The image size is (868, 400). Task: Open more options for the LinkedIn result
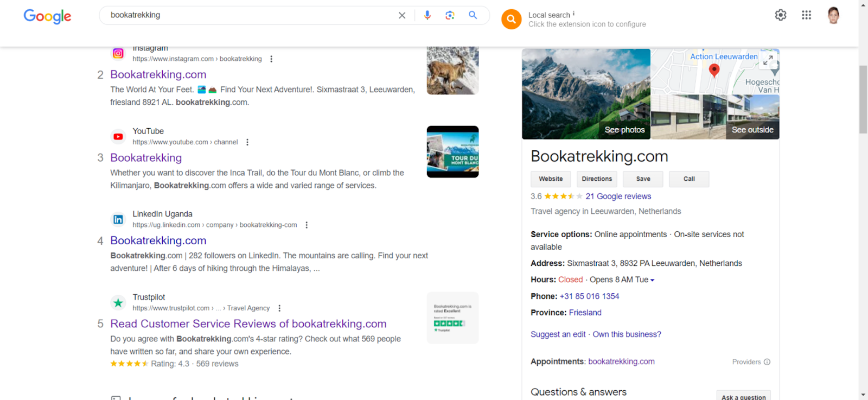tap(307, 225)
